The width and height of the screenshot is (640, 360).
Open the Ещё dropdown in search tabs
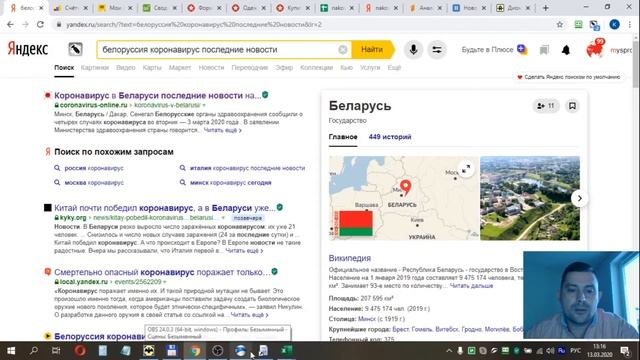click(394, 68)
